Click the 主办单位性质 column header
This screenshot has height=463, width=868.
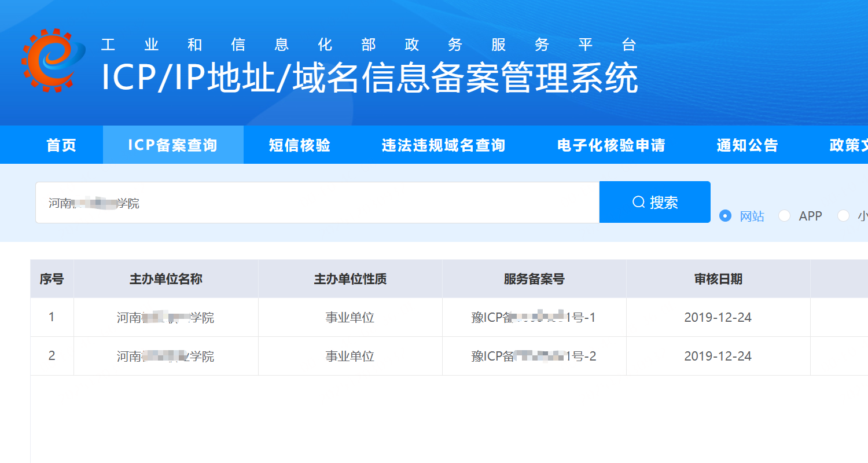pos(350,278)
